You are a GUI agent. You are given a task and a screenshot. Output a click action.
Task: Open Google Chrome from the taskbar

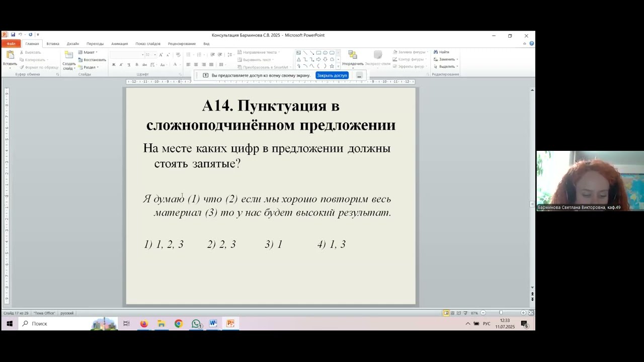coord(179,324)
